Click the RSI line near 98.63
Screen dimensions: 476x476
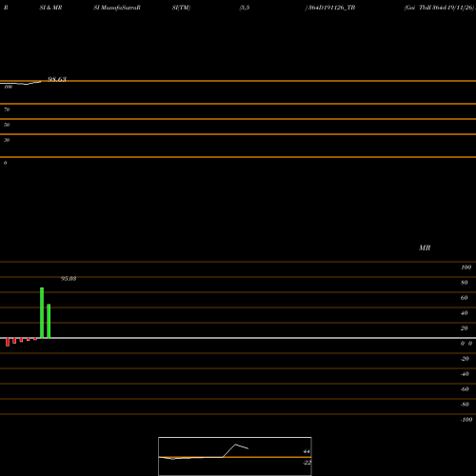point(22,83)
